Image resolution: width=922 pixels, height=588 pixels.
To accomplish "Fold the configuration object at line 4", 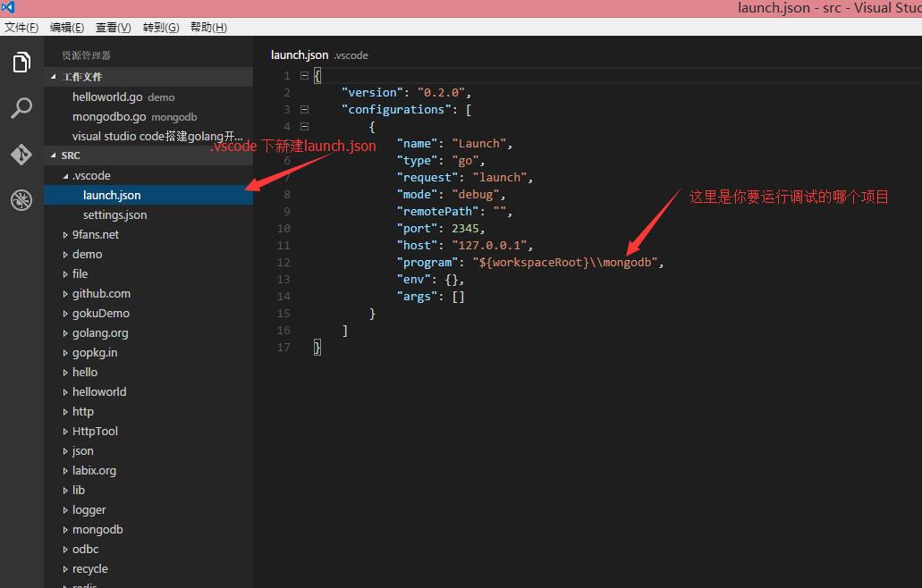I will point(304,126).
